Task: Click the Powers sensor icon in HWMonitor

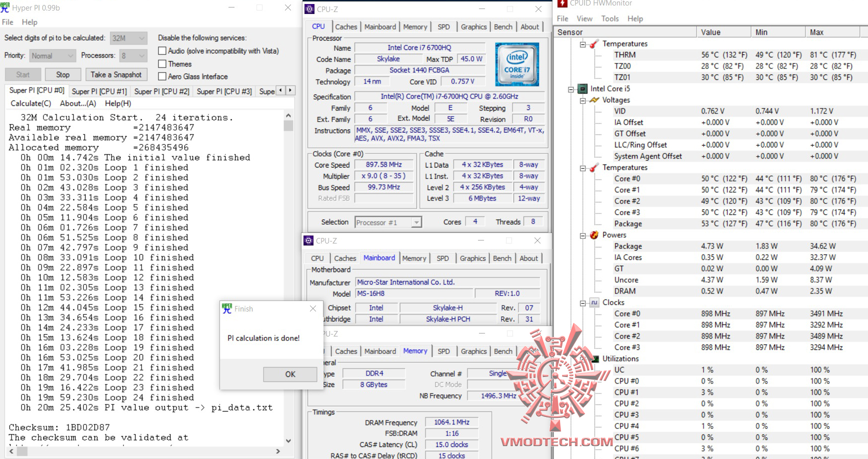Action: 593,234
